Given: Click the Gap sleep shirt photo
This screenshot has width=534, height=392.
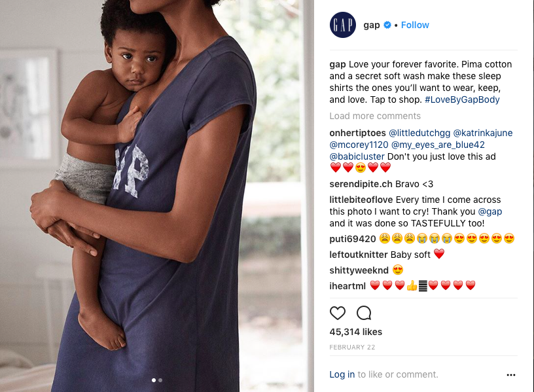Looking at the screenshot, I should point(156,196).
